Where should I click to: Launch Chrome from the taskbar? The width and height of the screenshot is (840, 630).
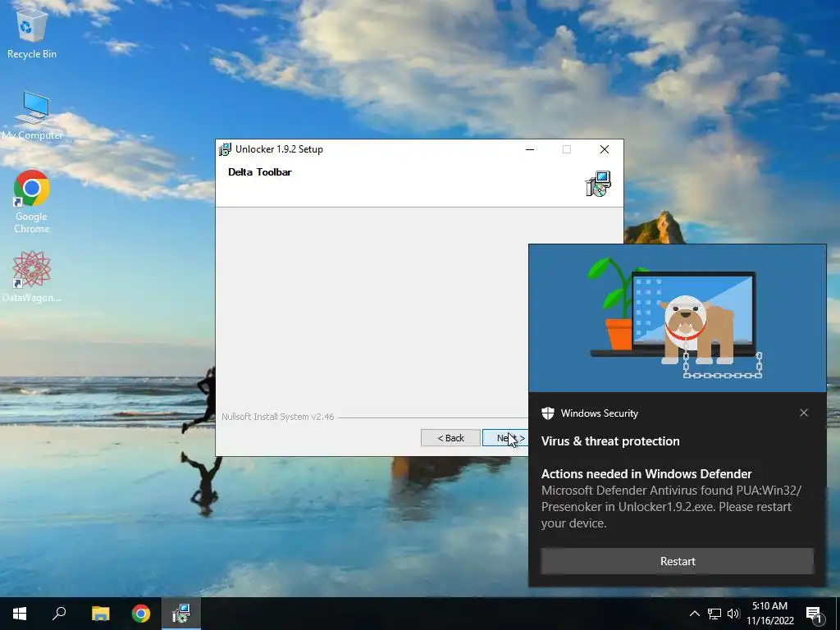coord(141,614)
